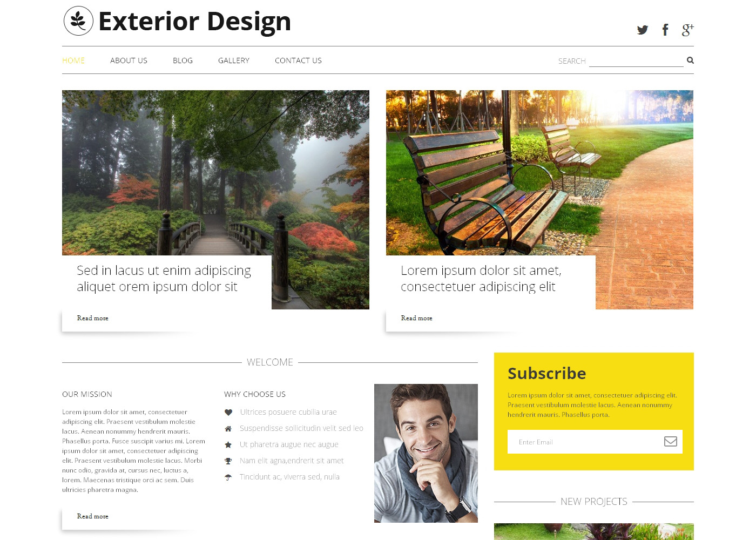Click the trophy icon beside Nam elit
Viewport: 756px width, 540px height.
point(228,461)
